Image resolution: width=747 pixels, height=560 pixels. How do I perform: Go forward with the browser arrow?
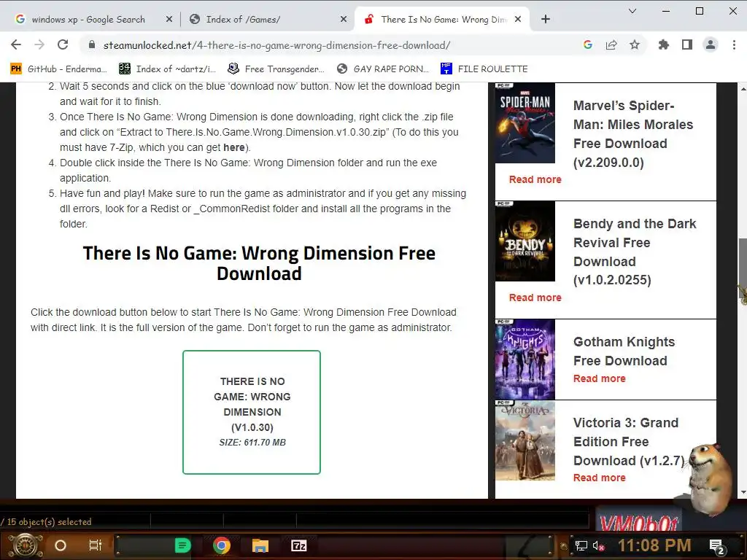point(39,44)
